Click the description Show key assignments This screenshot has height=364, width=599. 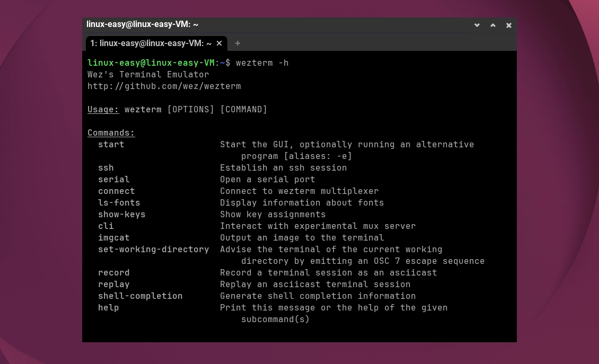pos(273,214)
